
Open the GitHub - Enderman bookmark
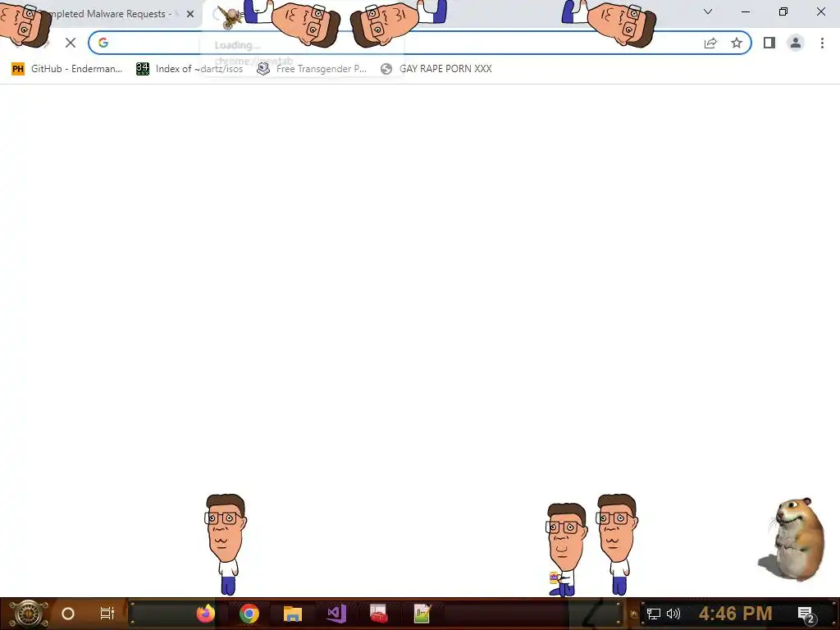pyautogui.click(x=67, y=69)
